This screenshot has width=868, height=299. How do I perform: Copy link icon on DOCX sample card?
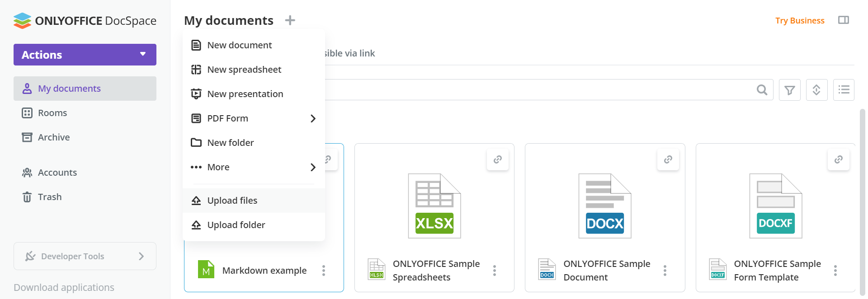tap(668, 159)
